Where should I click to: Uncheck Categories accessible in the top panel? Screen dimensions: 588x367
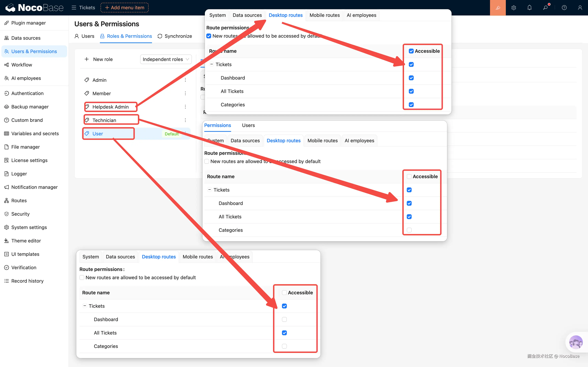(x=411, y=105)
